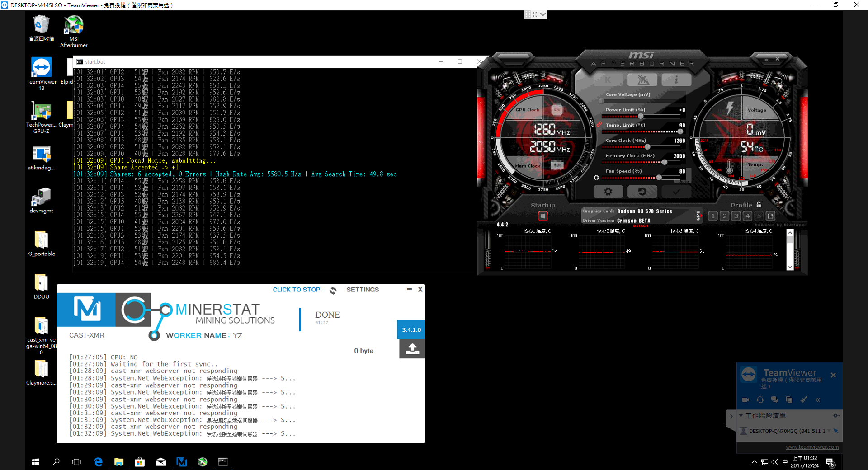Show hidden tray icons chevron
The width and height of the screenshot is (868, 470).
coord(754,462)
